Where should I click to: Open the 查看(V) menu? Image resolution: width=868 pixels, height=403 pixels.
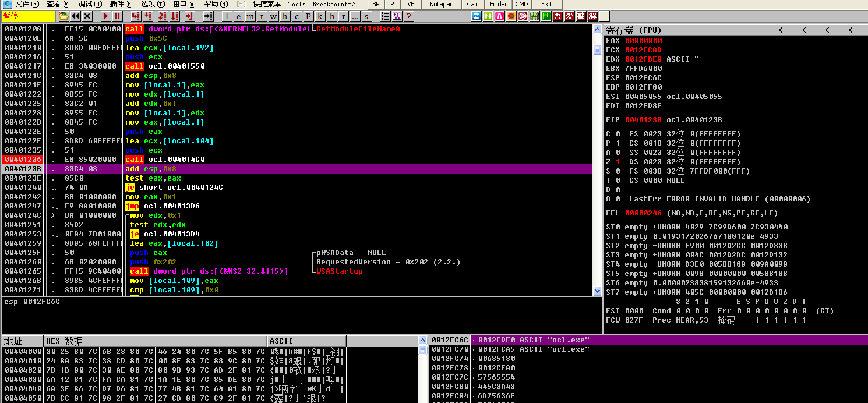click(59, 4)
